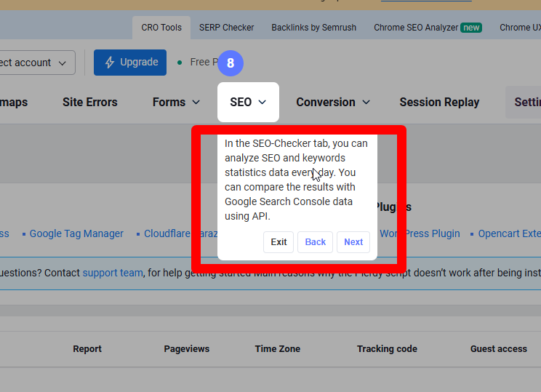
Task: Click the Guest access column header
Action: point(499,349)
